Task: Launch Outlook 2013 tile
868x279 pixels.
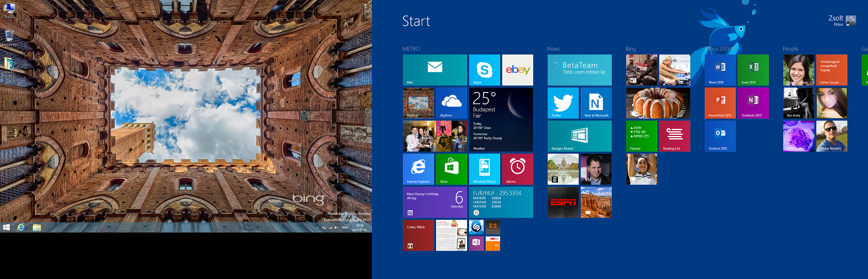Action: click(720, 136)
